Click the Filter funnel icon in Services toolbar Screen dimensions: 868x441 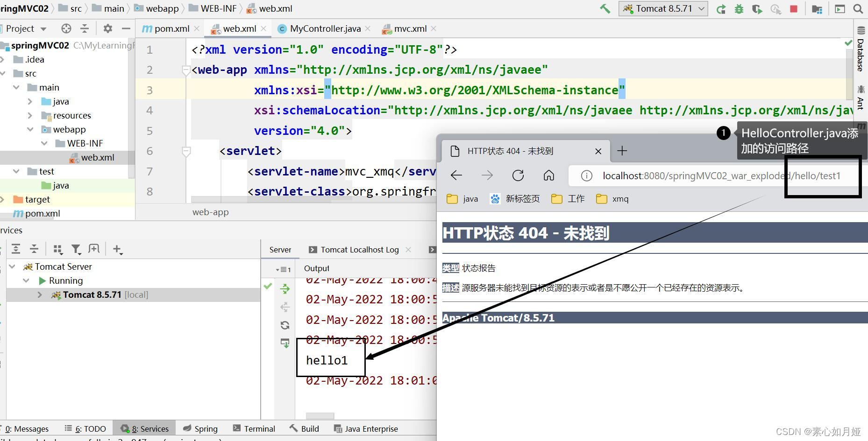coord(76,249)
